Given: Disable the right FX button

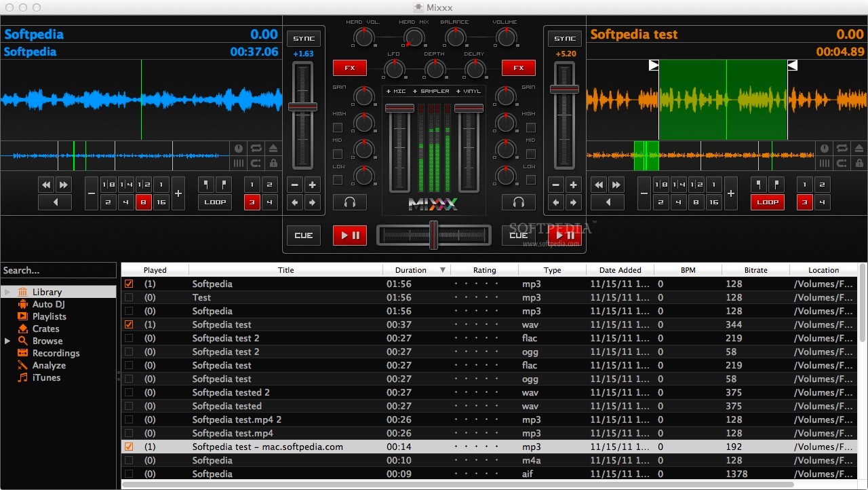Looking at the screenshot, I should pyautogui.click(x=519, y=68).
